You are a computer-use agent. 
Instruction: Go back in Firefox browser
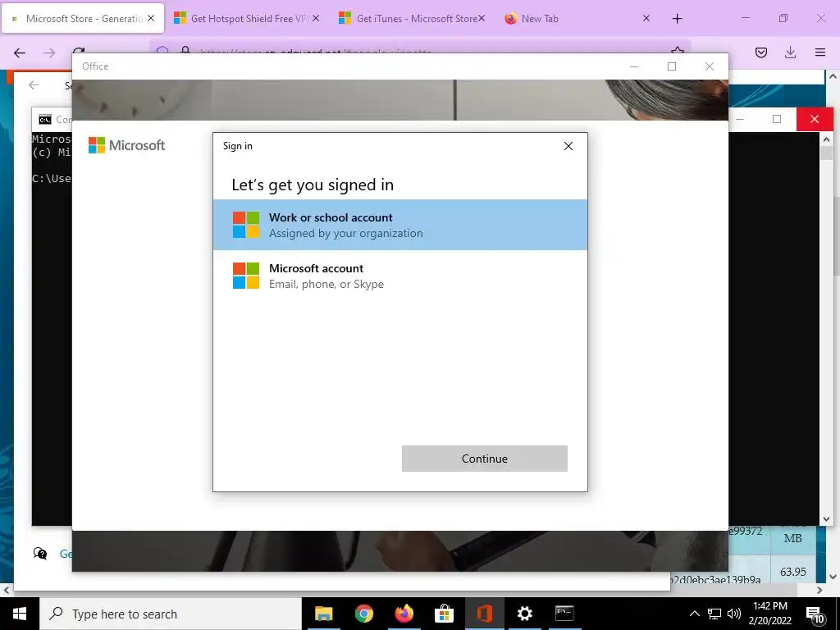coord(20,52)
